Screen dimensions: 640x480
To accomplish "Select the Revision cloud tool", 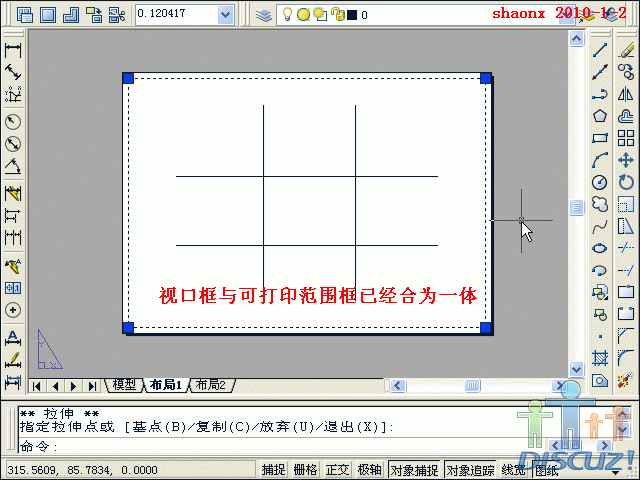I will click(600, 204).
